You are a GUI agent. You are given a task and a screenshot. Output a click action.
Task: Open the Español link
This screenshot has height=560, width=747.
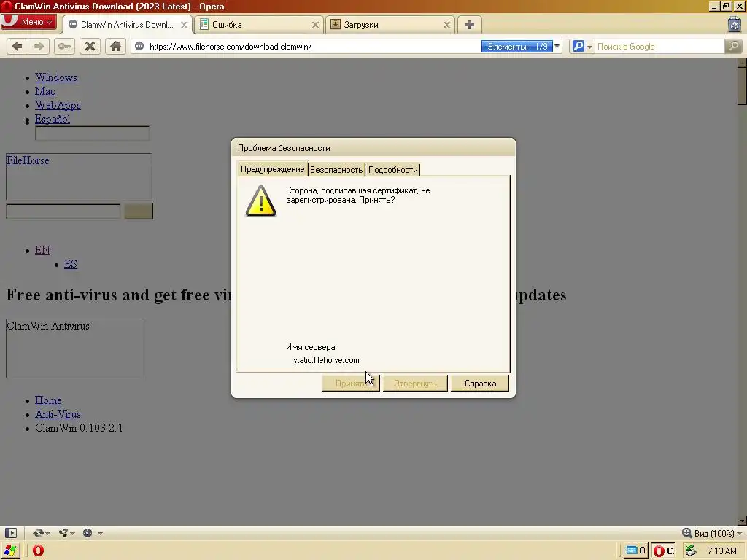[53, 119]
